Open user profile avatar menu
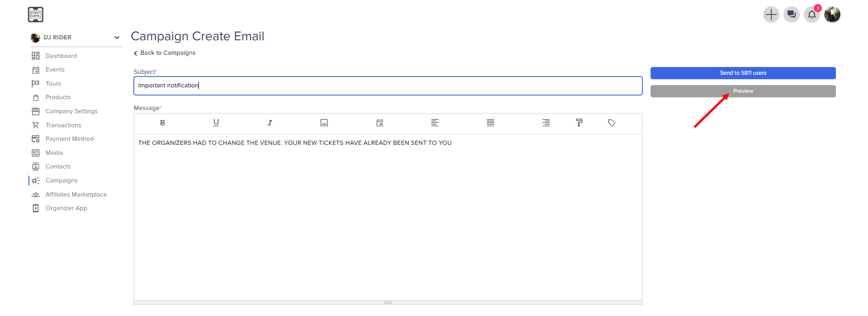The width and height of the screenshot is (868, 316). click(x=832, y=14)
